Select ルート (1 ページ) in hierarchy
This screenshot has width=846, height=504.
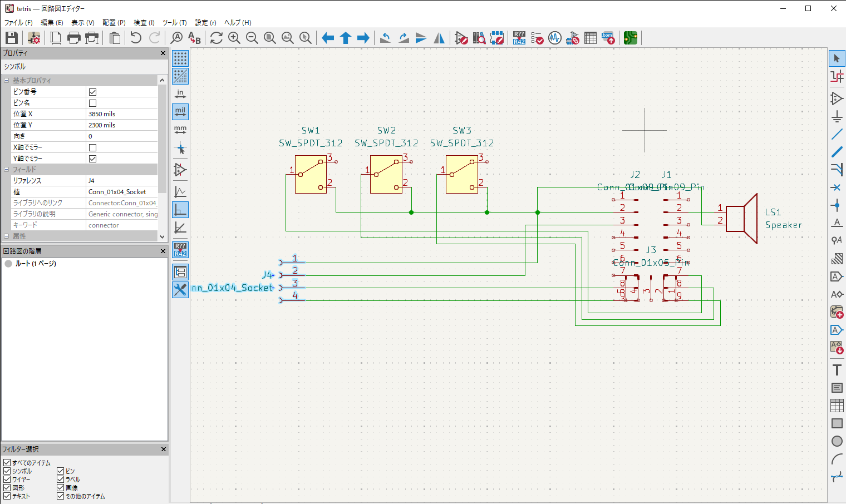36,264
